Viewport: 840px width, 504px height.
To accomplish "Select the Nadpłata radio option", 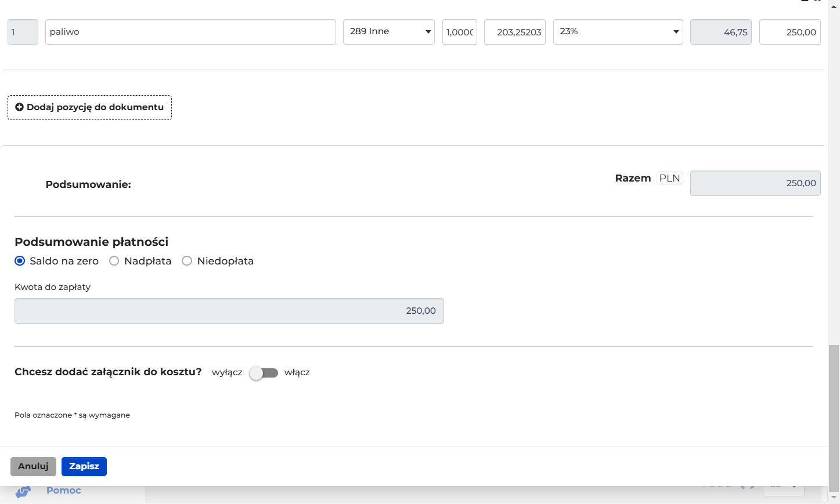I will click(x=114, y=261).
